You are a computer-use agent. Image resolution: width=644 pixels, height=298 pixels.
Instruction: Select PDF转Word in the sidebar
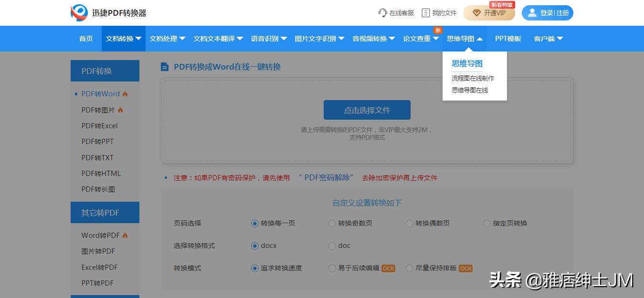(100, 94)
